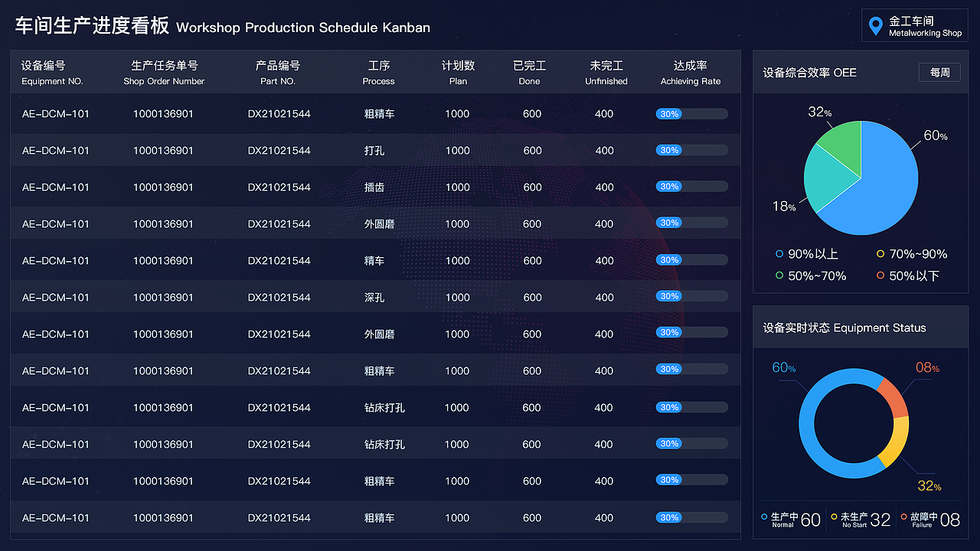Select the green 50%~70% legend circle
This screenshot has width=980, height=551.
click(x=779, y=275)
